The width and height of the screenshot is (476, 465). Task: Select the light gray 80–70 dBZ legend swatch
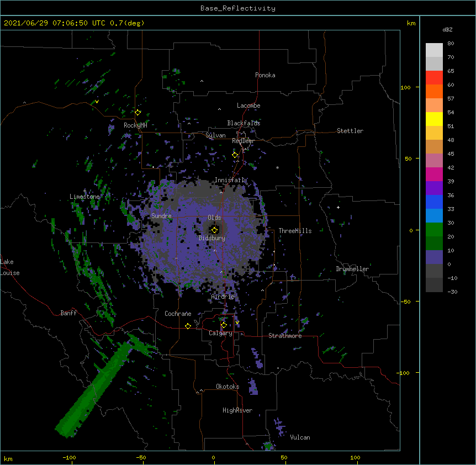point(434,50)
